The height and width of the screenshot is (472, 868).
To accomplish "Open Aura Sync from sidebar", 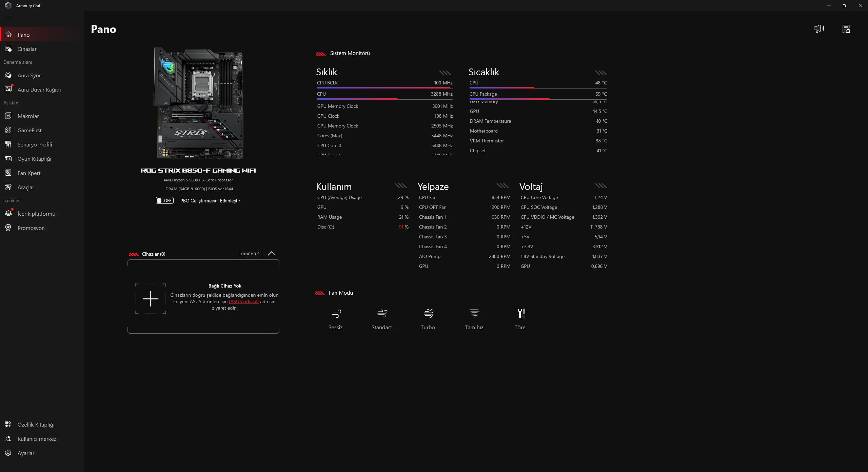I will pyautogui.click(x=29, y=75).
